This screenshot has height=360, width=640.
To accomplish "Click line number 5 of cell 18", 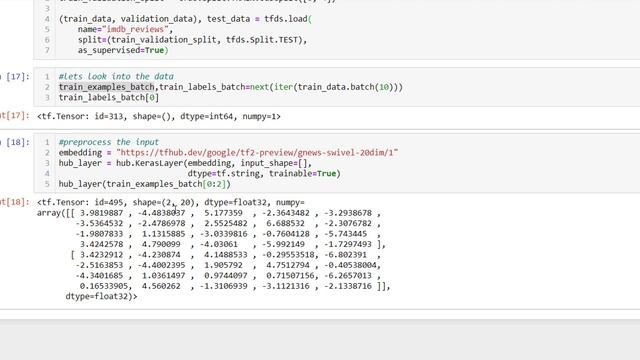I will coord(47,184).
